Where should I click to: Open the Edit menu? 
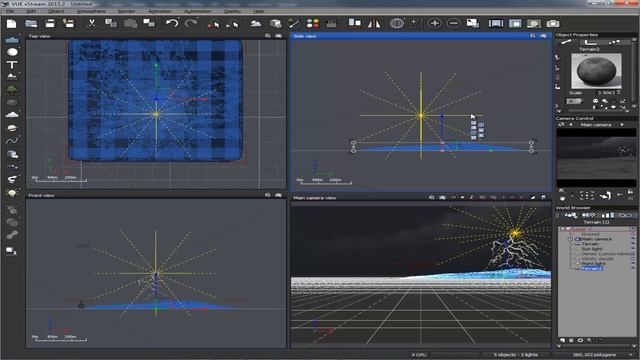[31, 11]
